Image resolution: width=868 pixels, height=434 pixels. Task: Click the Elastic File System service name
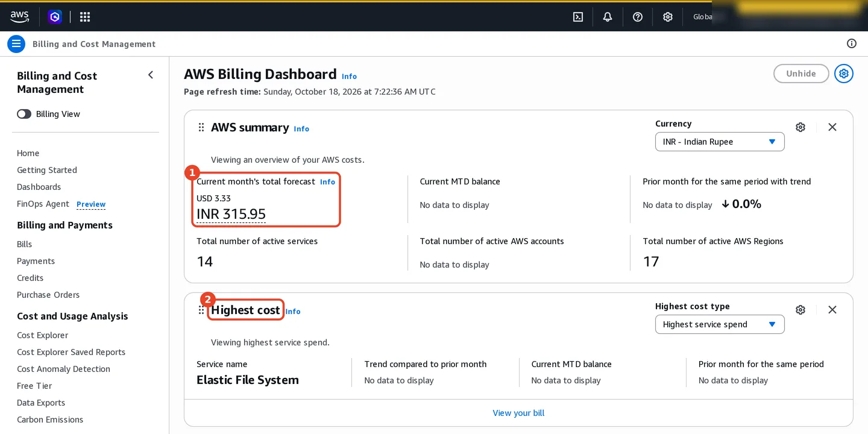point(248,380)
